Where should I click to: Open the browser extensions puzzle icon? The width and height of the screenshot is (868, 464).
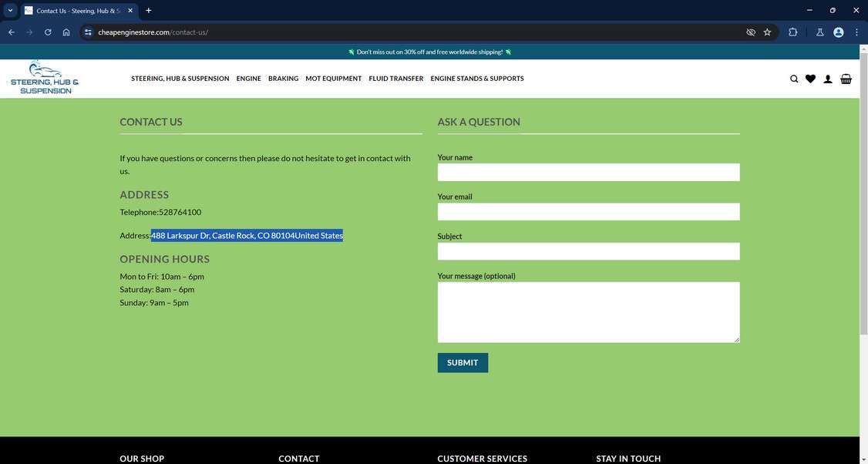[x=792, y=32]
